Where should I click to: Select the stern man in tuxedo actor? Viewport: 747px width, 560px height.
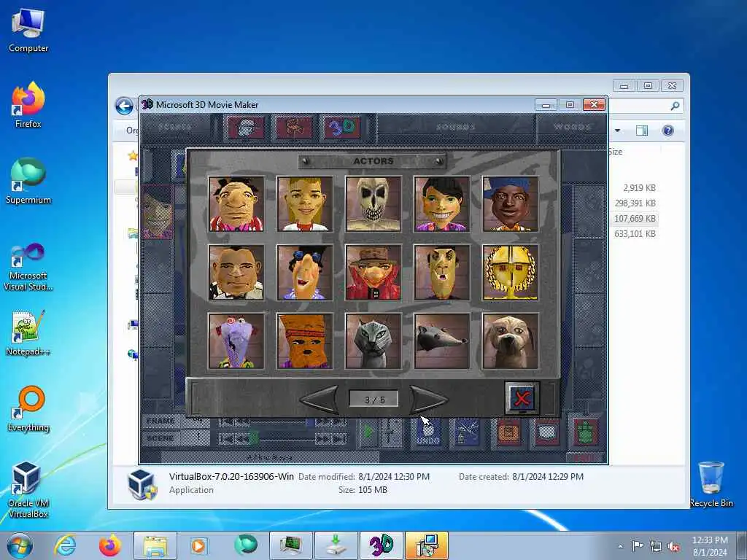[x=236, y=273]
